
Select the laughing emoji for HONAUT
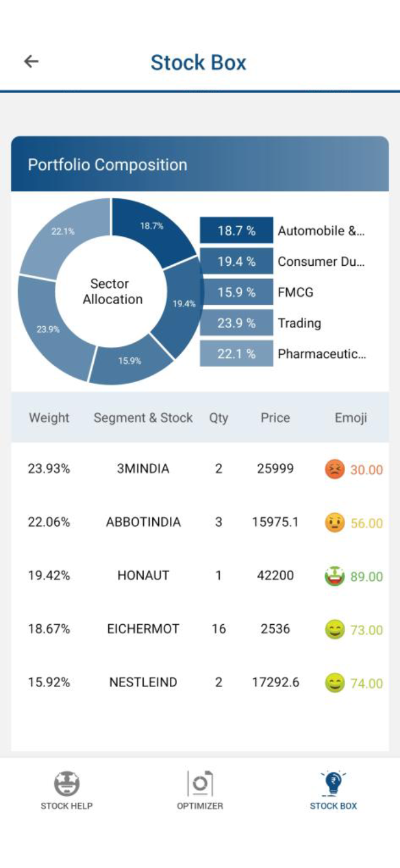click(334, 576)
